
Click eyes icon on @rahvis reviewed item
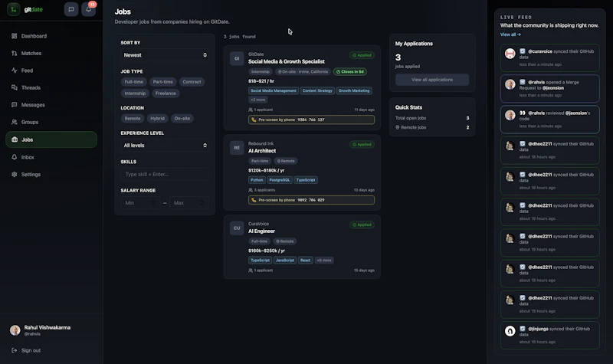pos(523,113)
